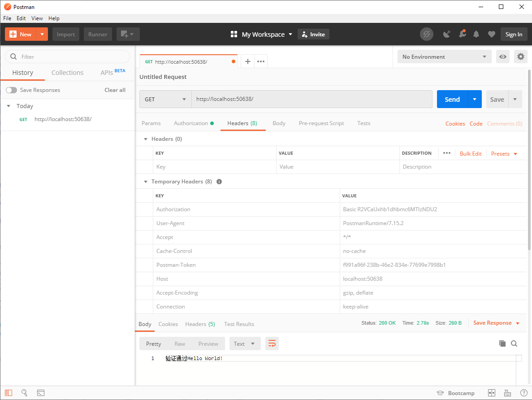Toggle the Save Responses switch
The height and width of the screenshot is (400, 532).
(11, 90)
